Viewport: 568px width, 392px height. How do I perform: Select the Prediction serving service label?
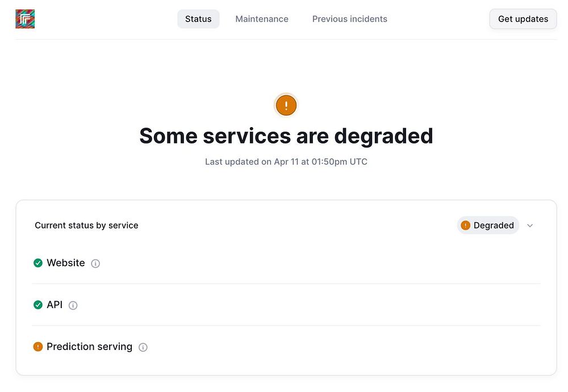(89, 347)
